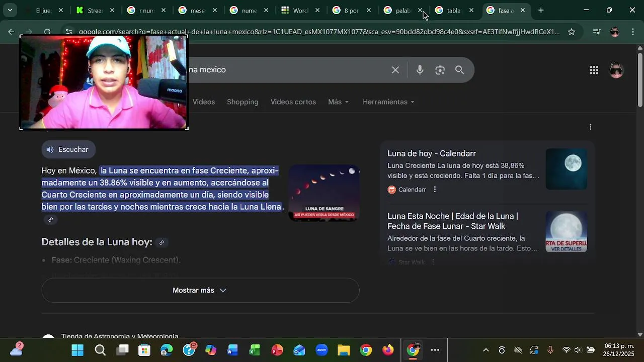
Task: Switch to the Stream browser tab
Action: tap(95, 10)
